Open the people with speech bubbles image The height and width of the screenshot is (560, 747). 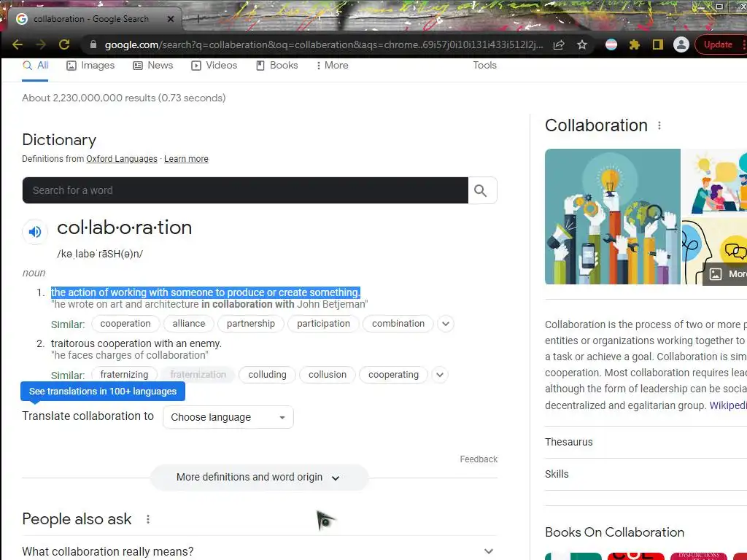click(x=714, y=182)
